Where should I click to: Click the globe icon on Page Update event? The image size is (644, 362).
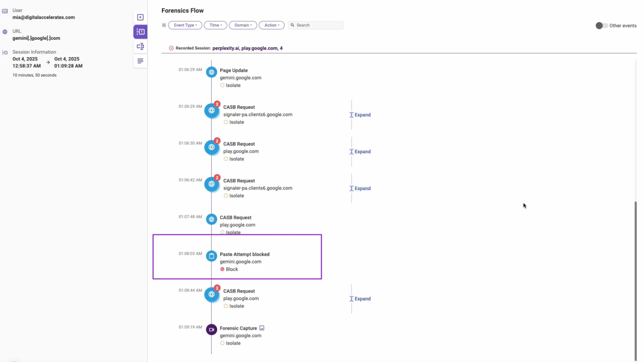click(x=212, y=72)
